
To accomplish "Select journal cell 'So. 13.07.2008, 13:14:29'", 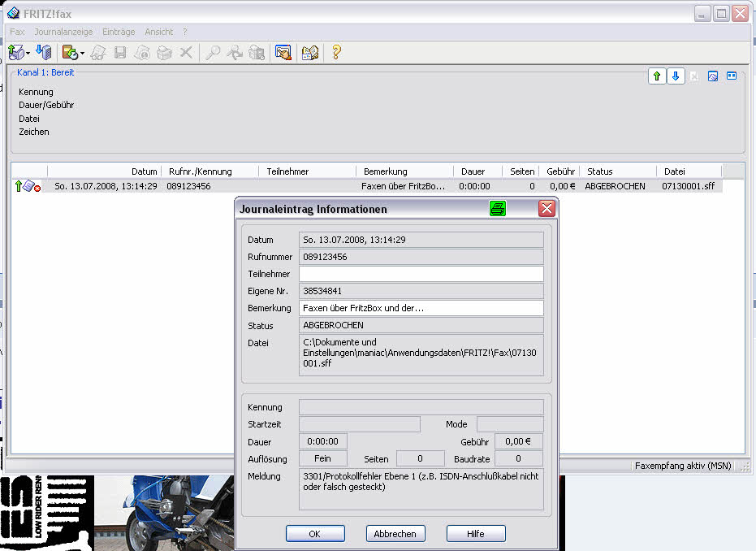I will (106, 186).
